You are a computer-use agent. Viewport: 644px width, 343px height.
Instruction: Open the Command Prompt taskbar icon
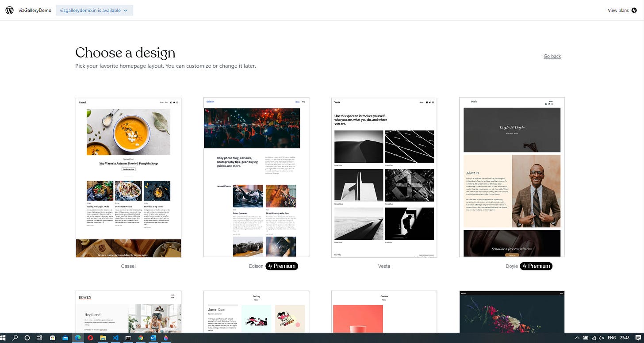coord(128,338)
